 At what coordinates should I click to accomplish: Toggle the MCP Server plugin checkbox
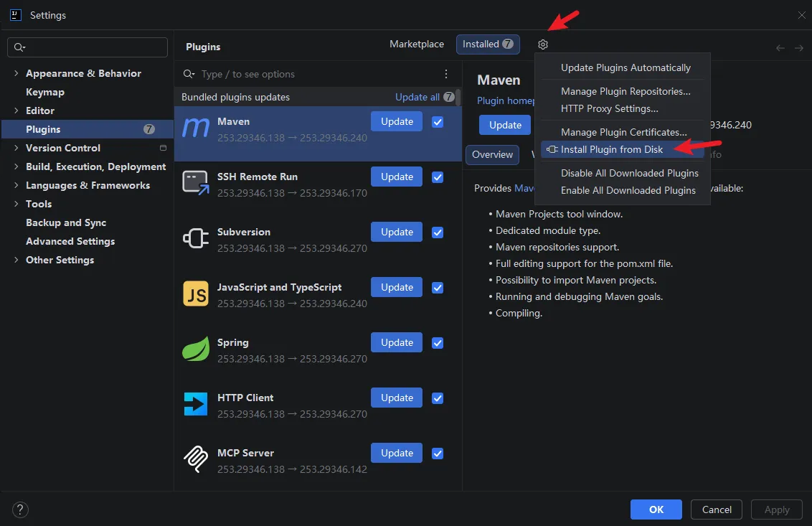tap(438, 454)
